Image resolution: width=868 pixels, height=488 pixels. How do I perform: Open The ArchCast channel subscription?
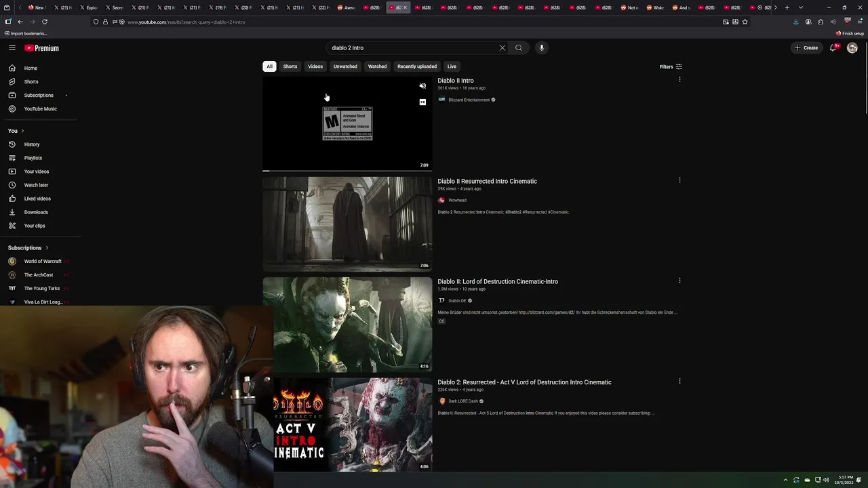coord(38,274)
